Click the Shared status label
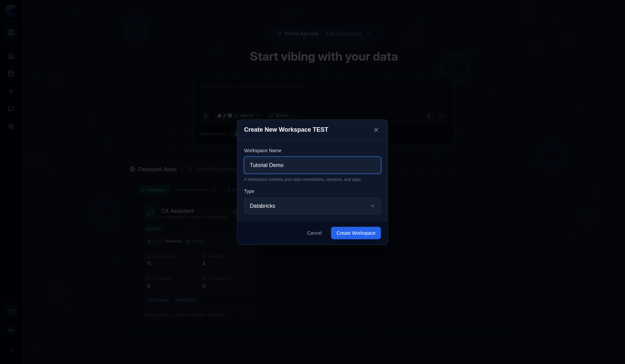 point(195,241)
